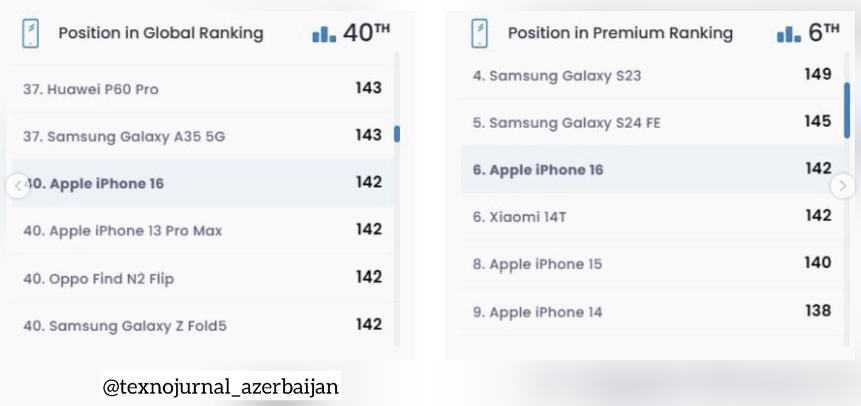
Task: Select Samsung Galaxy S24 FE row
Action: point(652,123)
